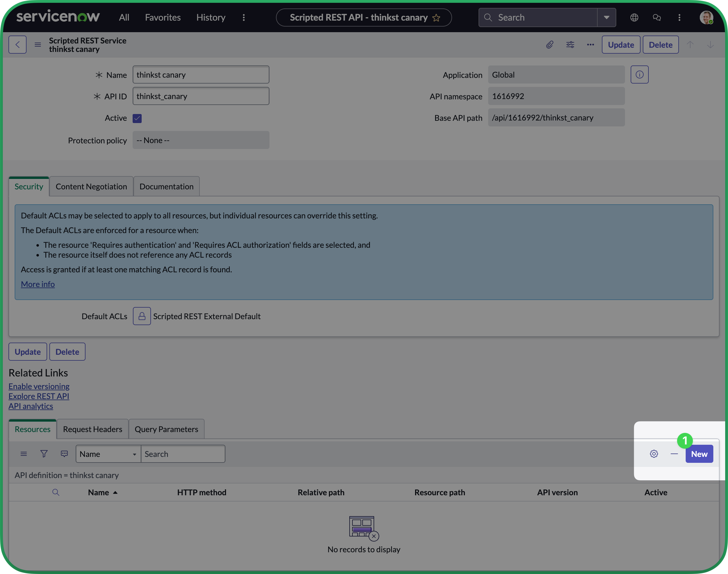Open the globe scope picker icon
The image size is (728, 574).
coord(634,17)
